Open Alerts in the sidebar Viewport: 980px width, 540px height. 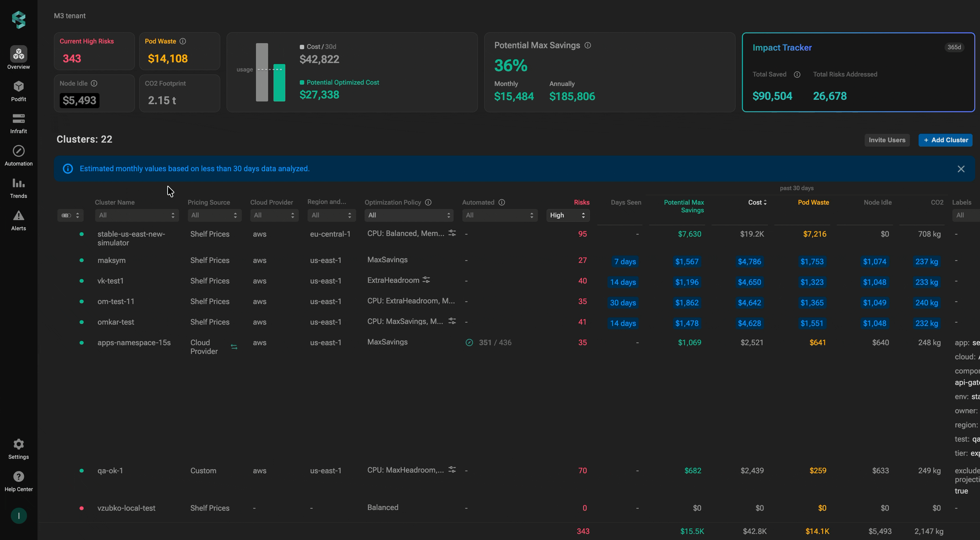(18, 220)
